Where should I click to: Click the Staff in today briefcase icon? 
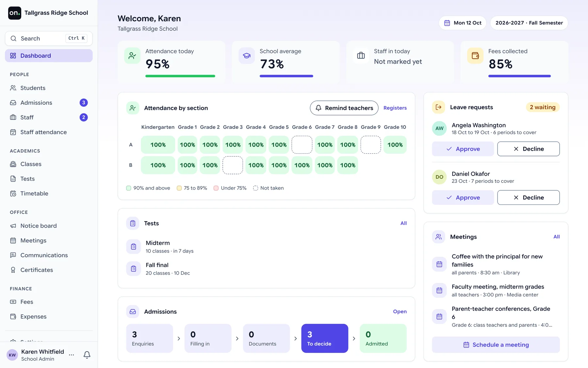tap(361, 56)
